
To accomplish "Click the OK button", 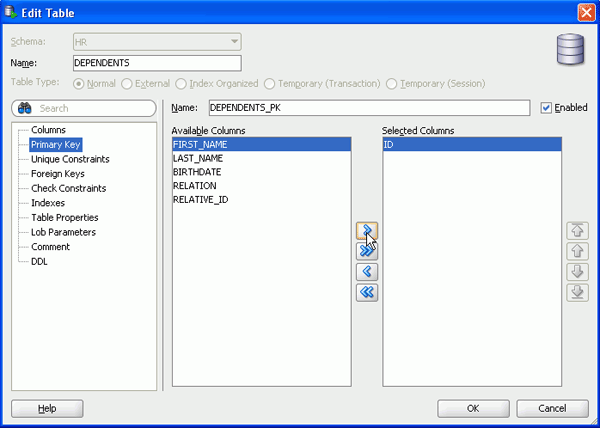I will (473, 408).
